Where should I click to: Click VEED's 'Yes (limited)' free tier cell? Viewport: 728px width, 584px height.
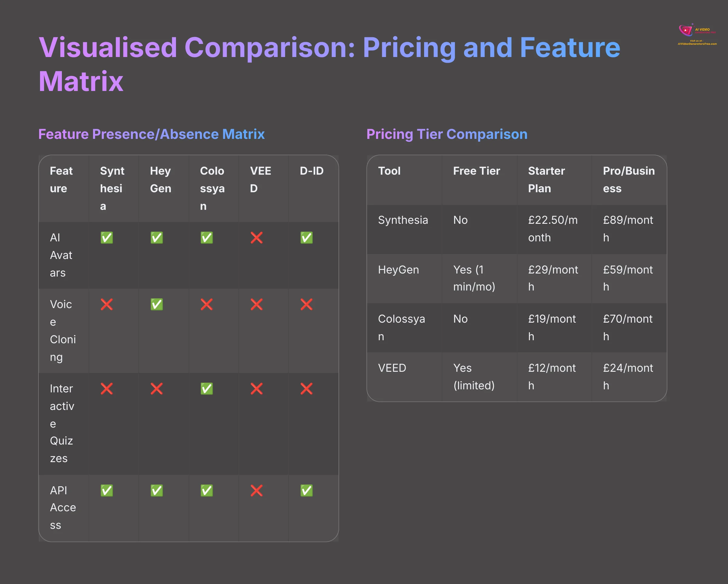tap(474, 377)
